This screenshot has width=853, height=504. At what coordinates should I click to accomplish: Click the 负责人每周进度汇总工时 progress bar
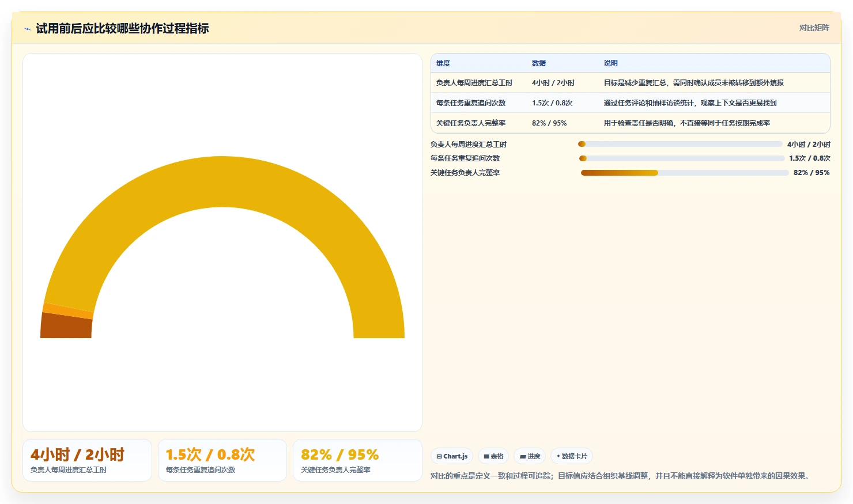tap(680, 144)
